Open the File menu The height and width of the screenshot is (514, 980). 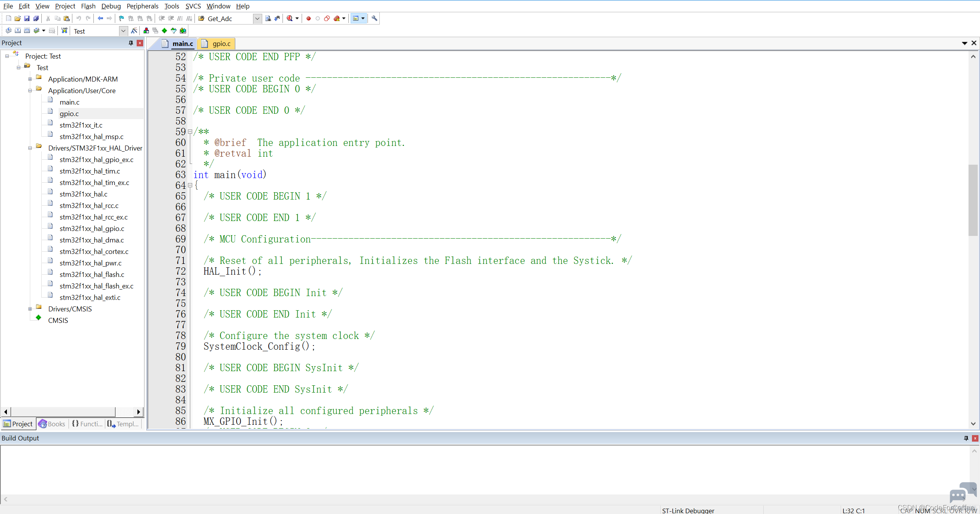pos(8,6)
